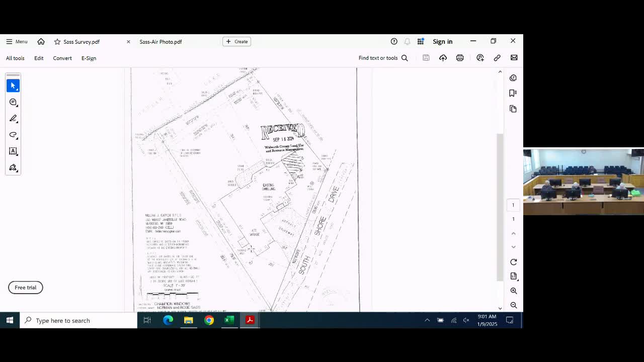Rotate the page view clockwise
Screen dimensions: 644x362
513,262
